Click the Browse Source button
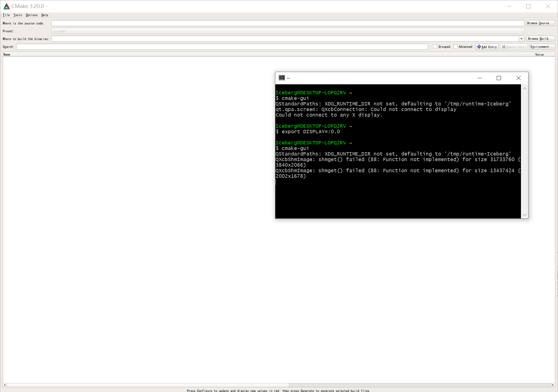Viewport: 558px width, 392px height. pos(540,23)
